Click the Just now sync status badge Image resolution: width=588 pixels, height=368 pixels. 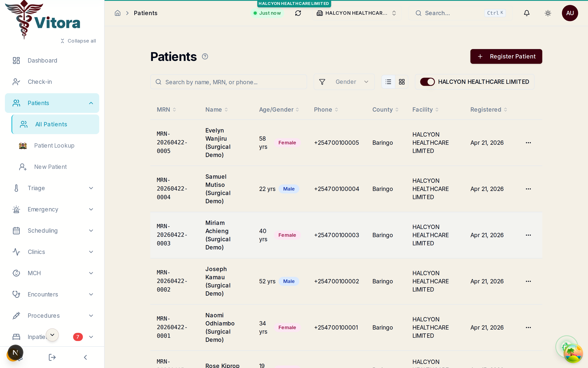267,13
